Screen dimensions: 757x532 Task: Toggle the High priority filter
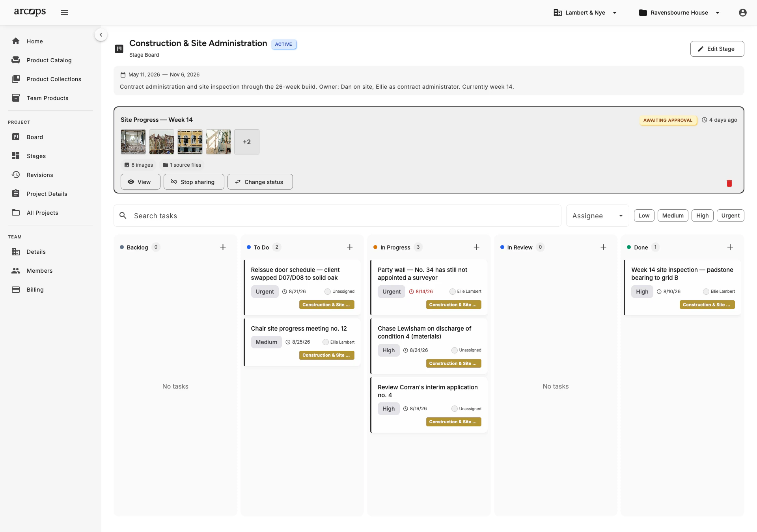(x=702, y=216)
